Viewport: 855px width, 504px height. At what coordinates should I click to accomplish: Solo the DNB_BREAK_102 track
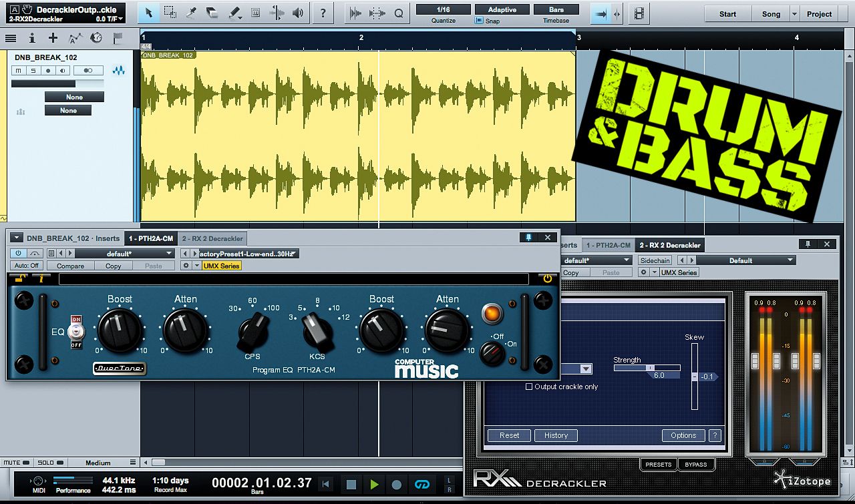tap(33, 70)
